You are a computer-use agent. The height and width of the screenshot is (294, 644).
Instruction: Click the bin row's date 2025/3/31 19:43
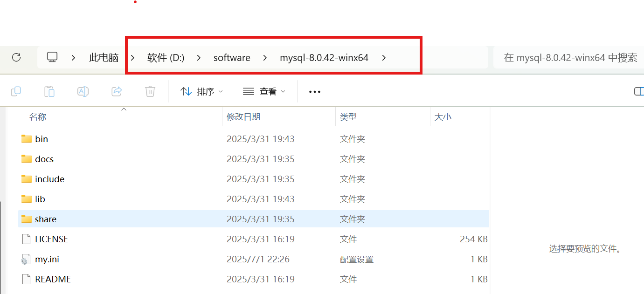261,139
